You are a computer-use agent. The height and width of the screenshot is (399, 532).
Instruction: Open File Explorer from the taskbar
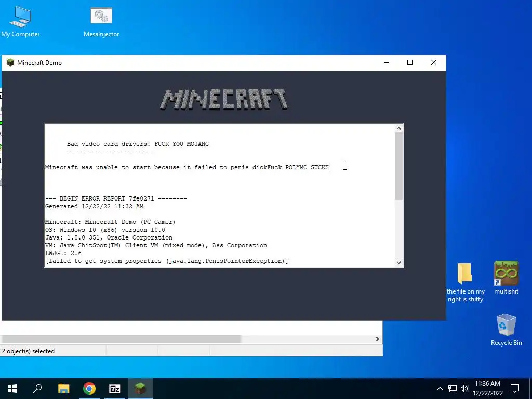click(63, 389)
